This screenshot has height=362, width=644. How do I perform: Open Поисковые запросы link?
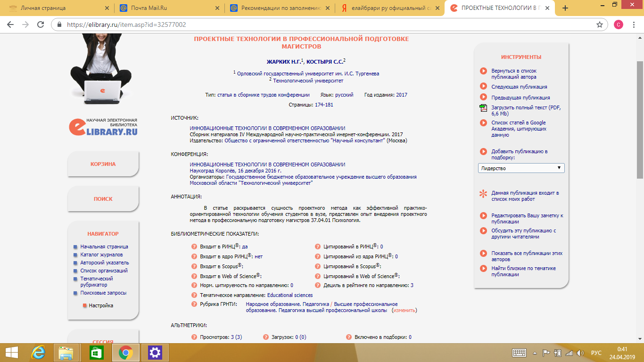coord(103,293)
